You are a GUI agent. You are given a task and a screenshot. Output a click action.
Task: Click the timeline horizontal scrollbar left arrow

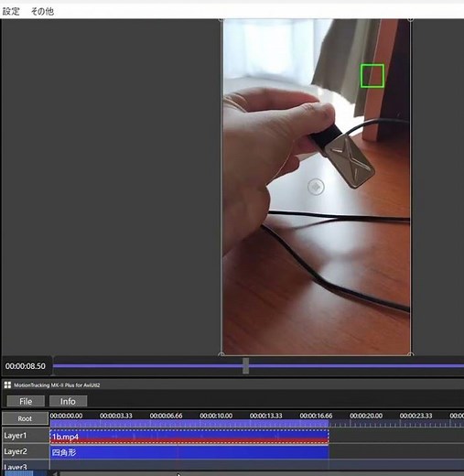click(55, 473)
